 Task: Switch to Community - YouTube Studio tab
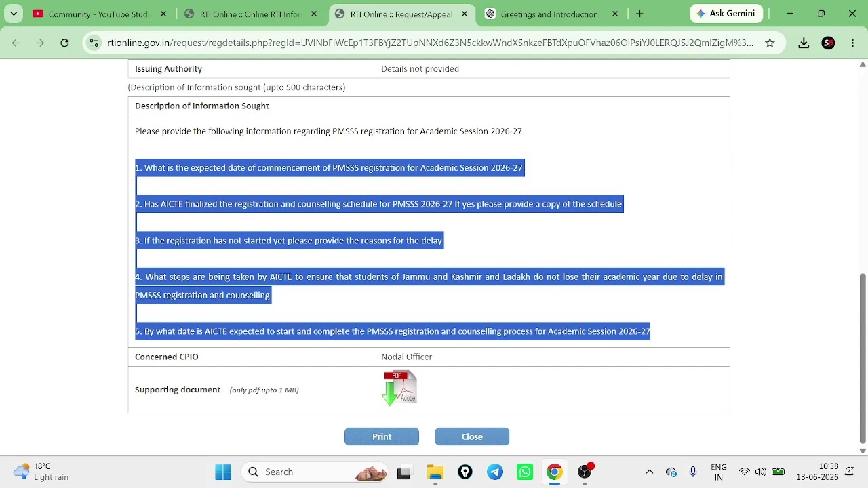(100, 14)
